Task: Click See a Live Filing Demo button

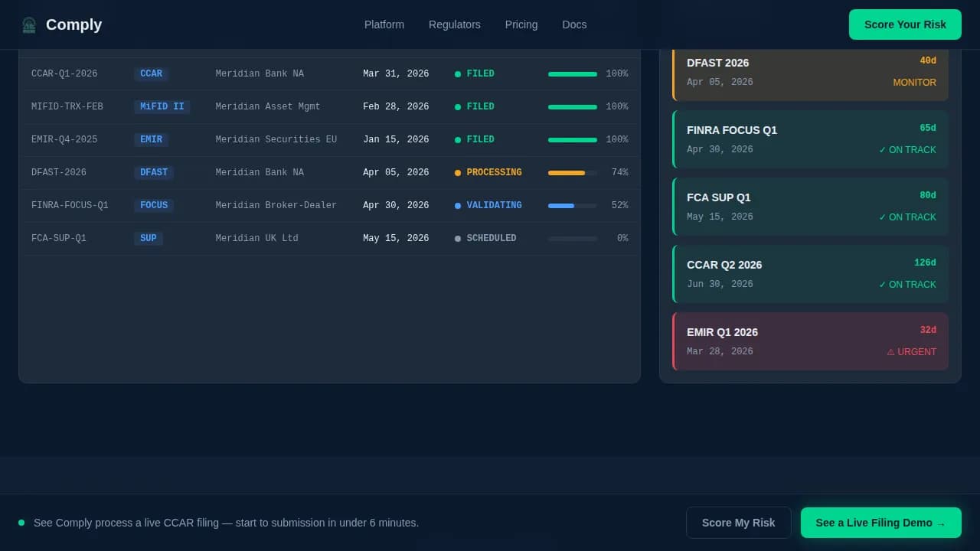Action: pos(880,523)
